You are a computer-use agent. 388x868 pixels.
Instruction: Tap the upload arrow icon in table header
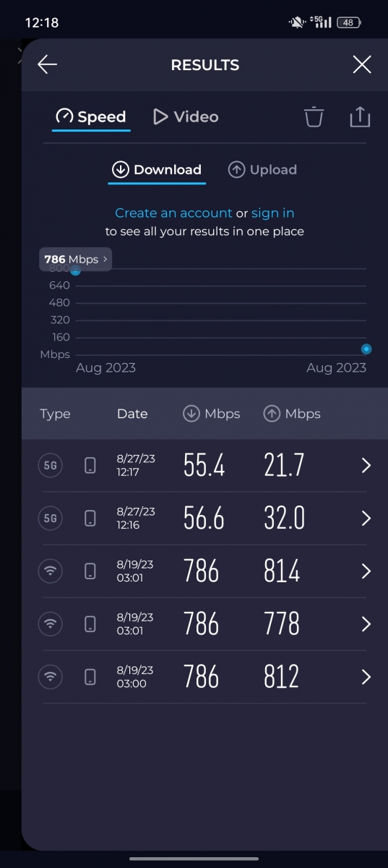pyautogui.click(x=272, y=414)
